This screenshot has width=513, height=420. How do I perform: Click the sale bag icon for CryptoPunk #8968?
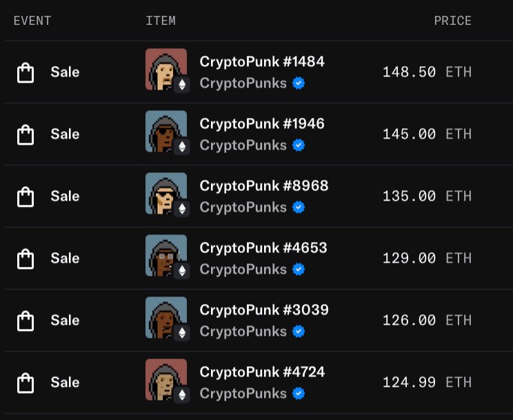tap(26, 197)
